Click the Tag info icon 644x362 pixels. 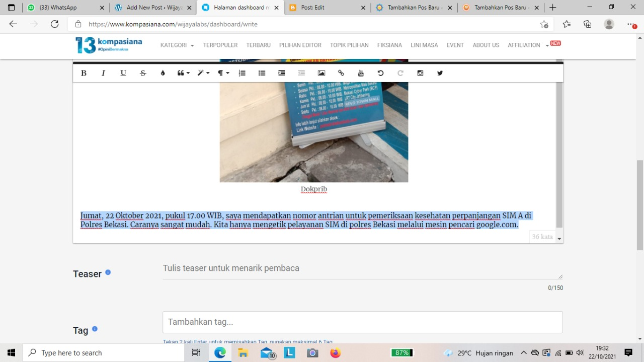pos(95,329)
